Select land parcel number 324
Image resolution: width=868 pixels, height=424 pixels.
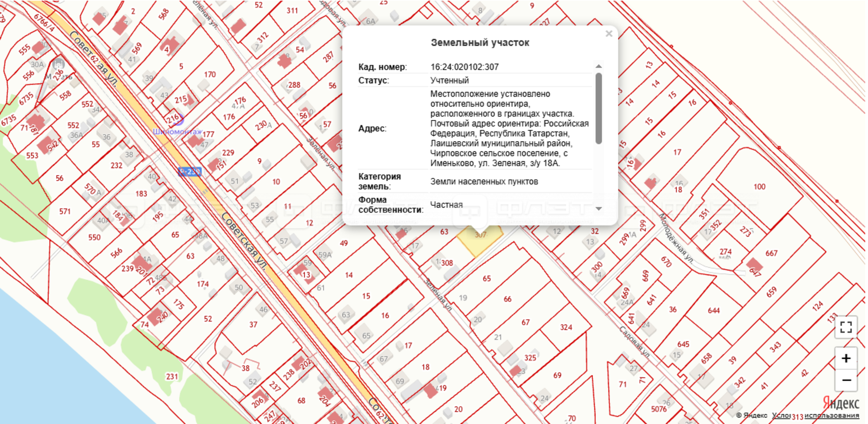point(566,328)
